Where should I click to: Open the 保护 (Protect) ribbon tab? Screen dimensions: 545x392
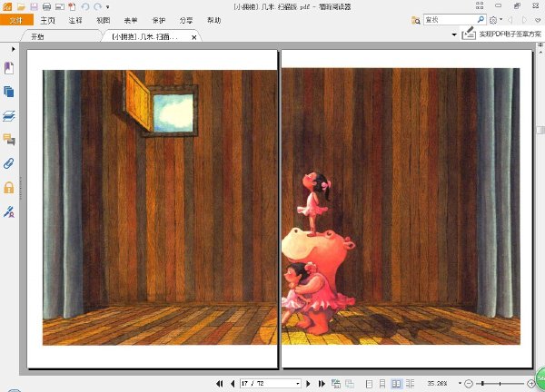tap(159, 20)
